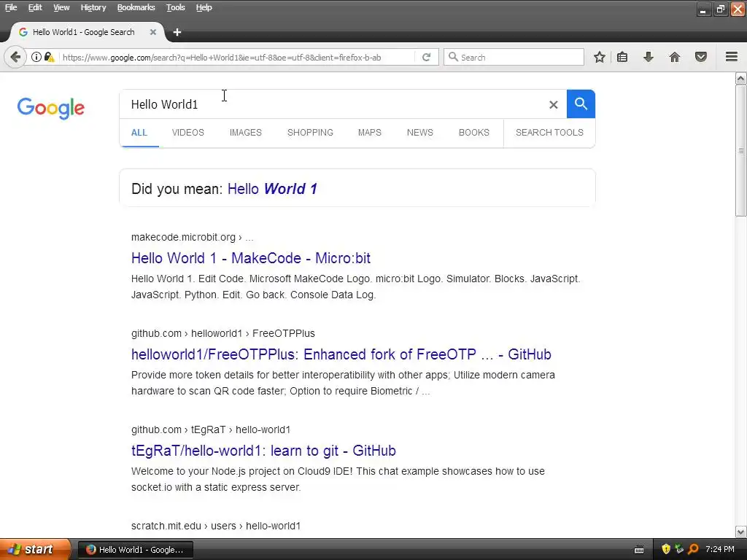Open tEgRaT/hello-world1 GitHub result
Viewport: 747px width, 560px height.
click(x=263, y=451)
